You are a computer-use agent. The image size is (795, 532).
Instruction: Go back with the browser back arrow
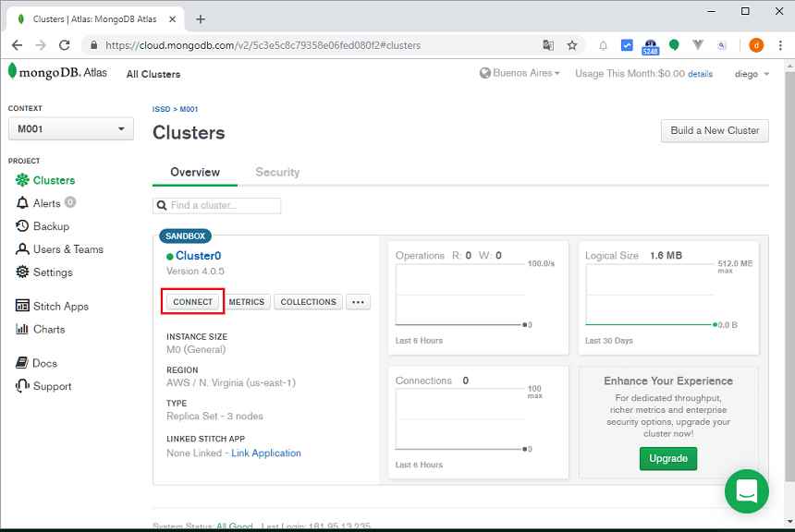[x=17, y=45]
